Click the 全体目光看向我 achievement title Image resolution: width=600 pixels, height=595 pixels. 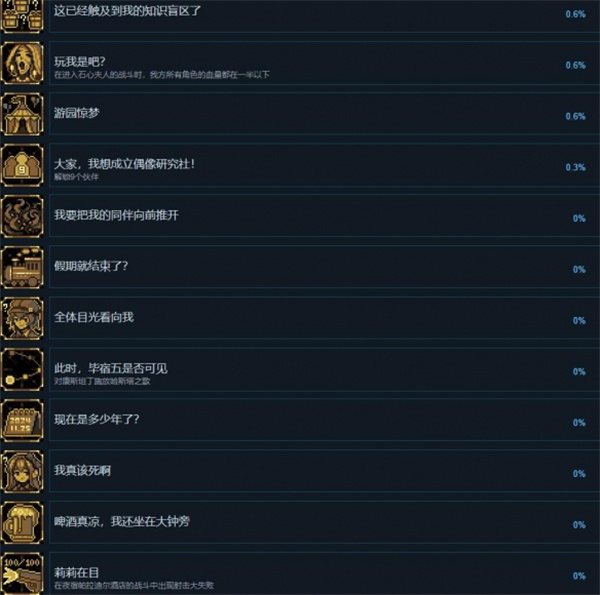pos(94,317)
